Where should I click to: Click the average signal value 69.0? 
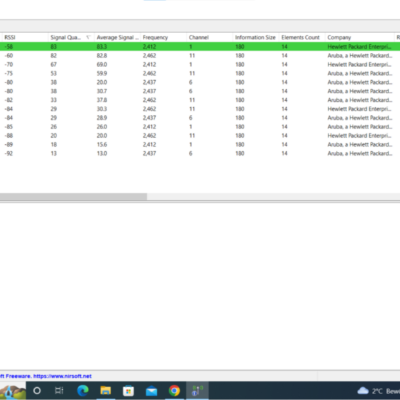pos(102,64)
